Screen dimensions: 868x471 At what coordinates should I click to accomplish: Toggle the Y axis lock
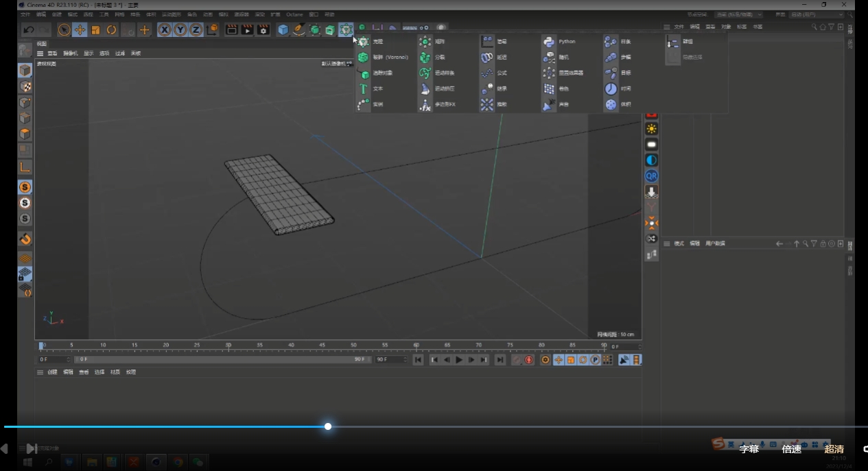180,29
